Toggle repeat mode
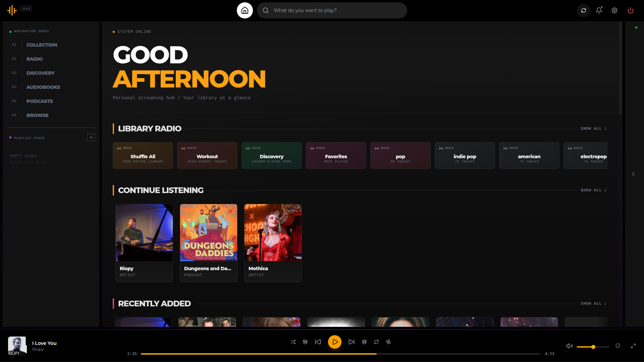The width and height of the screenshot is (644, 362). click(376, 342)
